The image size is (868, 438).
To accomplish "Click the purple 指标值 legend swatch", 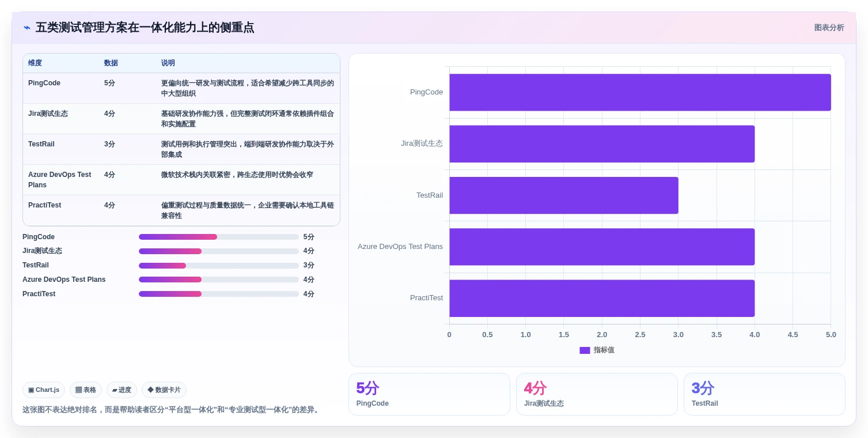I will (x=585, y=350).
